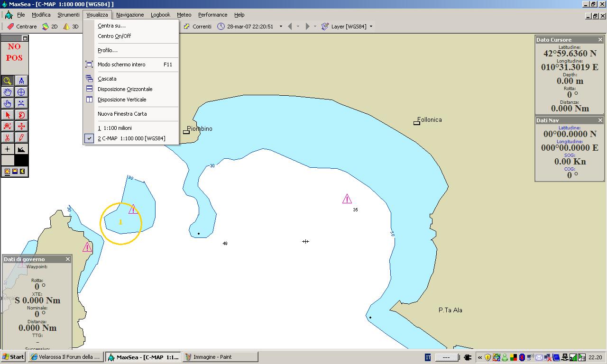Screen dimensions: 607x364
Task: Open the Performance menu
Action: coord(212,15)
